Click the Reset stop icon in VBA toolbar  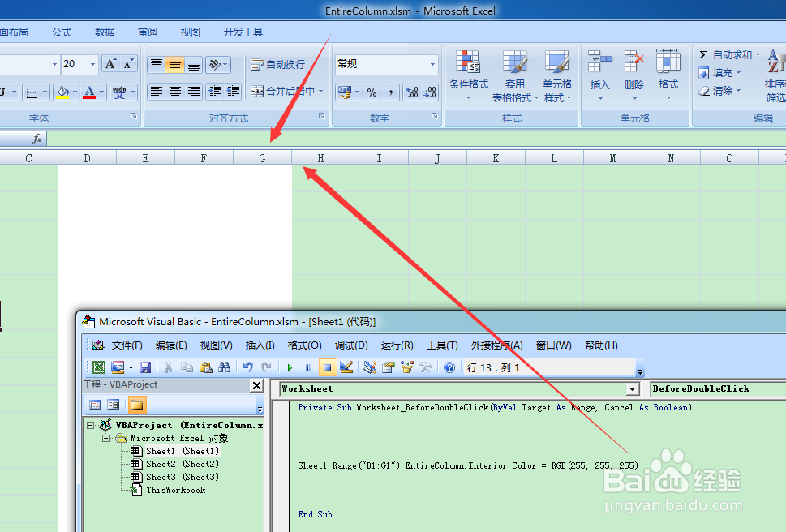tap(327, 367)
